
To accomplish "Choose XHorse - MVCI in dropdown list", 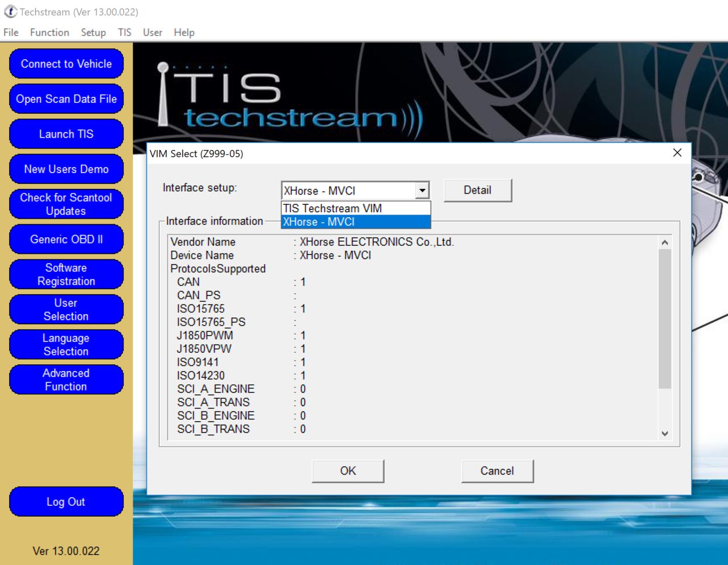I will [x=356, y=222].
